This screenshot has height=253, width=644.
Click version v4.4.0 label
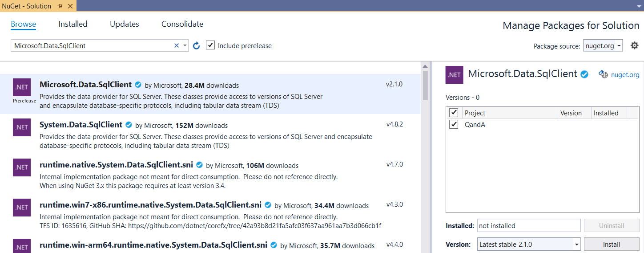point(394,244)
